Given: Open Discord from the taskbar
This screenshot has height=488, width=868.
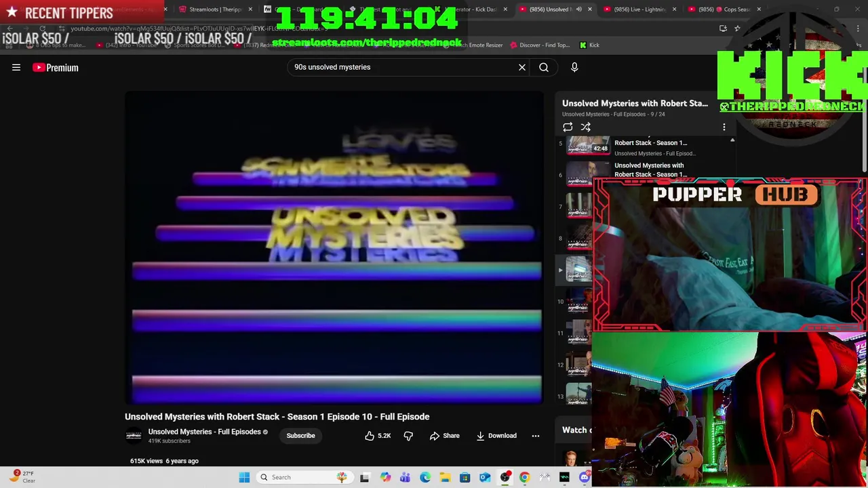Looking at the screenshot, I should tap(585, 477).
